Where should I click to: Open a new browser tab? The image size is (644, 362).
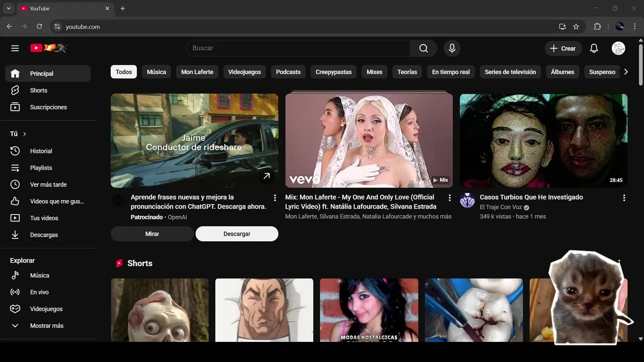(122, 9)
